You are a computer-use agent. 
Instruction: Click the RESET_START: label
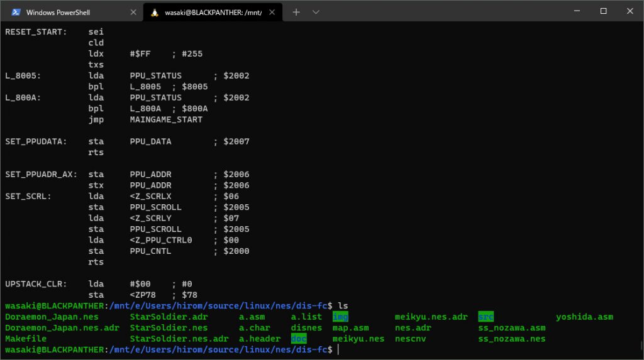point(36,32)
